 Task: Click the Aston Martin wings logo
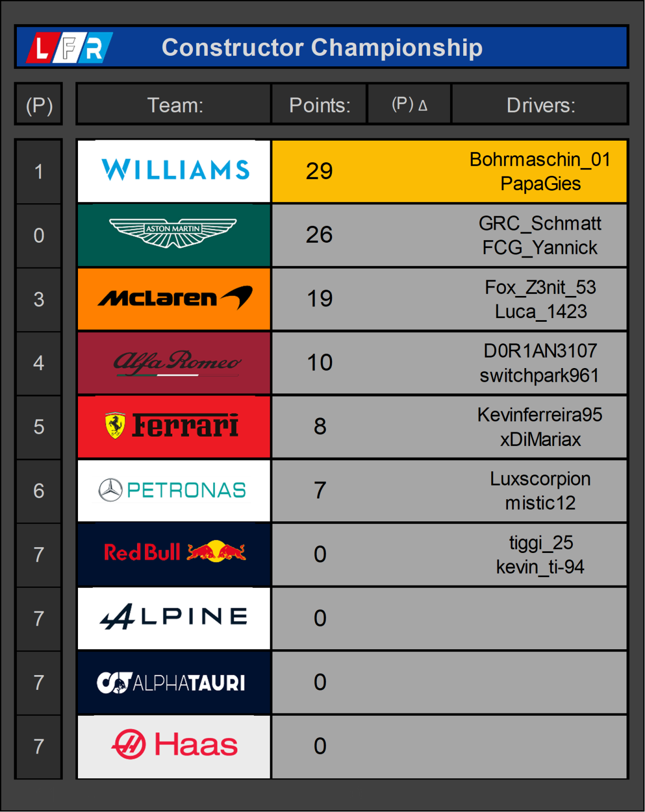[x=173, y=233]
